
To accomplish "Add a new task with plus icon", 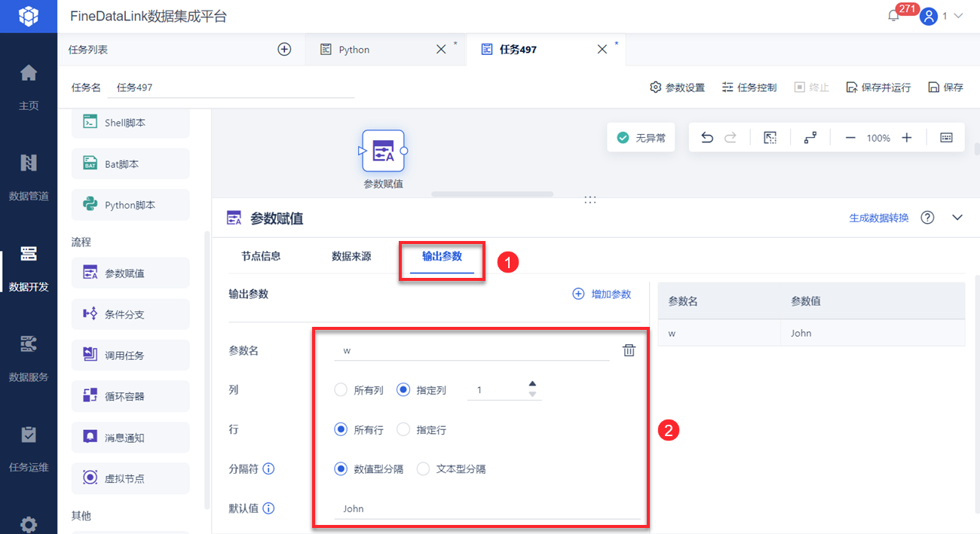I will point(284,49).
